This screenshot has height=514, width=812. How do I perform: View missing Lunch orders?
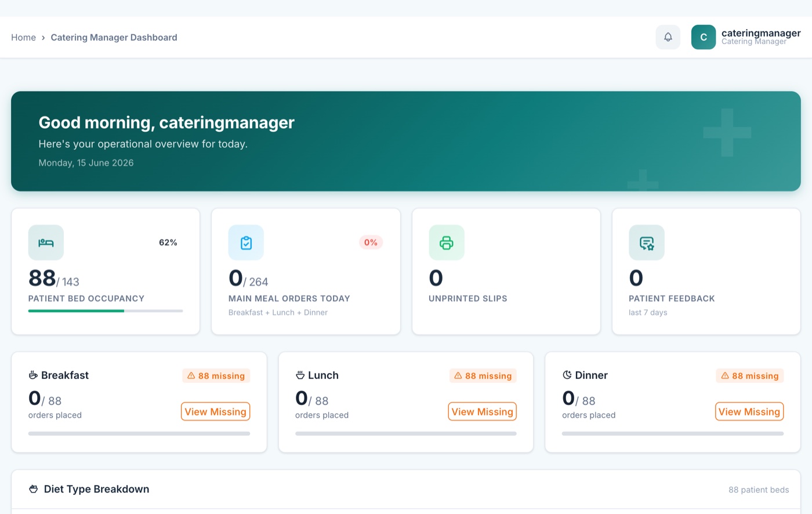point(483,411)
